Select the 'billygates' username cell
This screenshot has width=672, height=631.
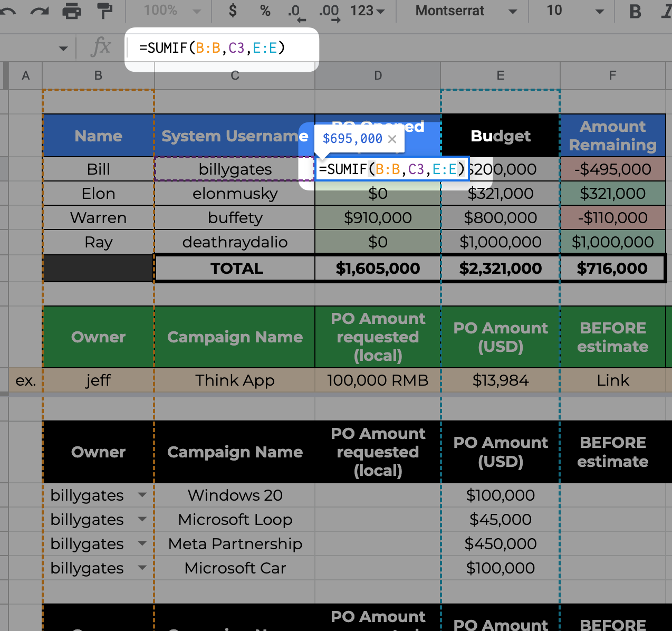(x=235, y=169)
